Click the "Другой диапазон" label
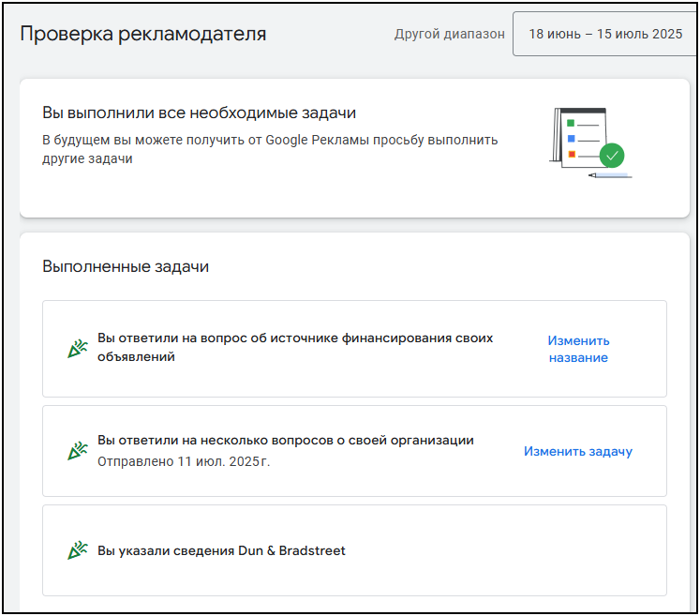The width and height of the screenshot is (700, 616). pos(449,34)
